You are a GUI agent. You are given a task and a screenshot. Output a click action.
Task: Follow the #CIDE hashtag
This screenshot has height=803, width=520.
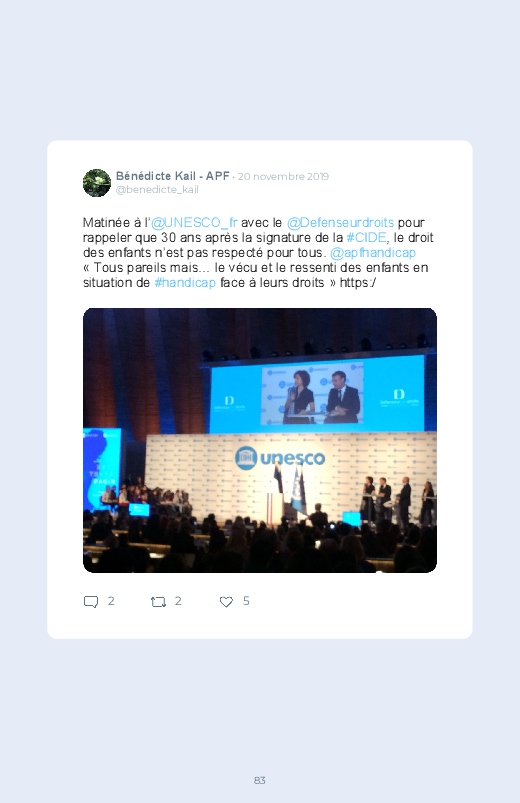click(x=366, y=238)
